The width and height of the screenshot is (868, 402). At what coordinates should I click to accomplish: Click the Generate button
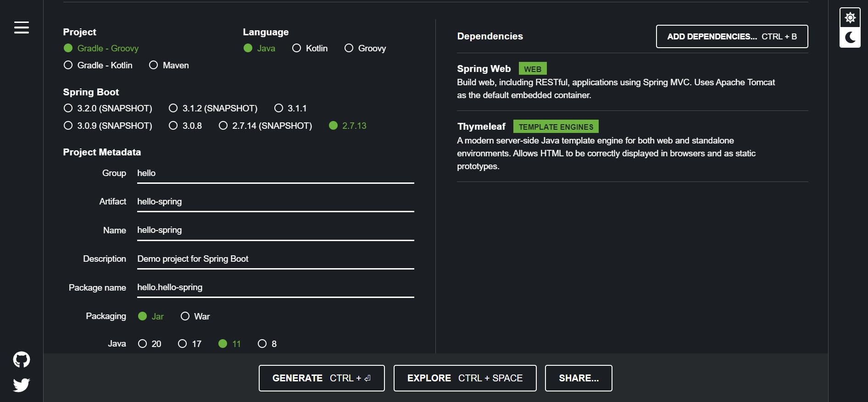322,378
